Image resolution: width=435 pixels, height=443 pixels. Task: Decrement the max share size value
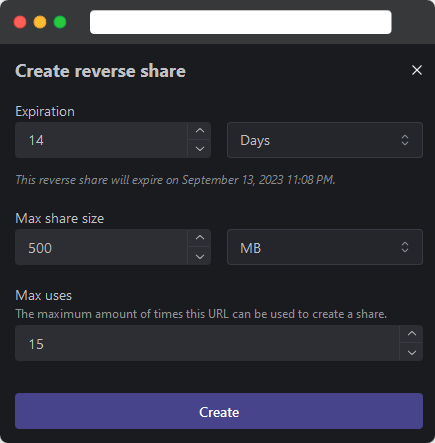pyautogui.click(x=200, y=256)
